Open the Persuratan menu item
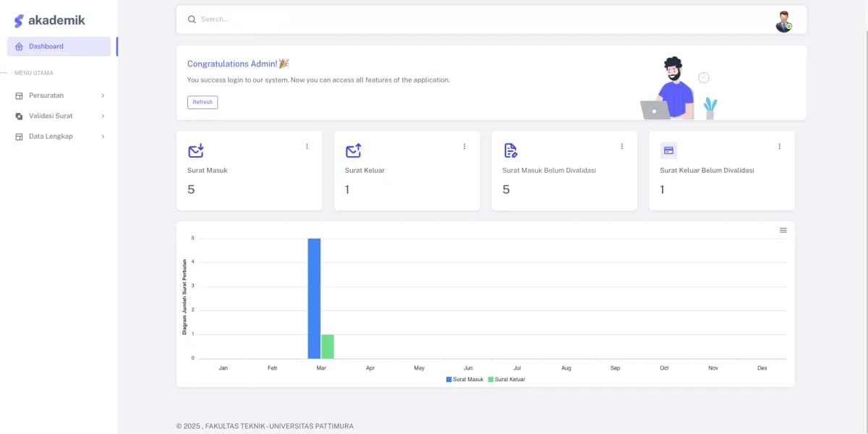Screen dimensions: 868x434 pyautogui.click(x=59, y=95)
